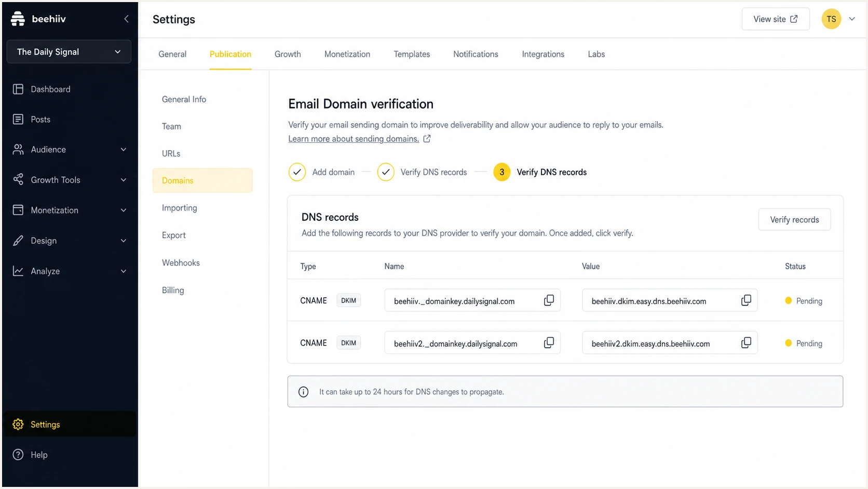The width and height of the screenshot is (868, 489).
Task: Expand the Audience submenu chevron
Action: (124, 150)
